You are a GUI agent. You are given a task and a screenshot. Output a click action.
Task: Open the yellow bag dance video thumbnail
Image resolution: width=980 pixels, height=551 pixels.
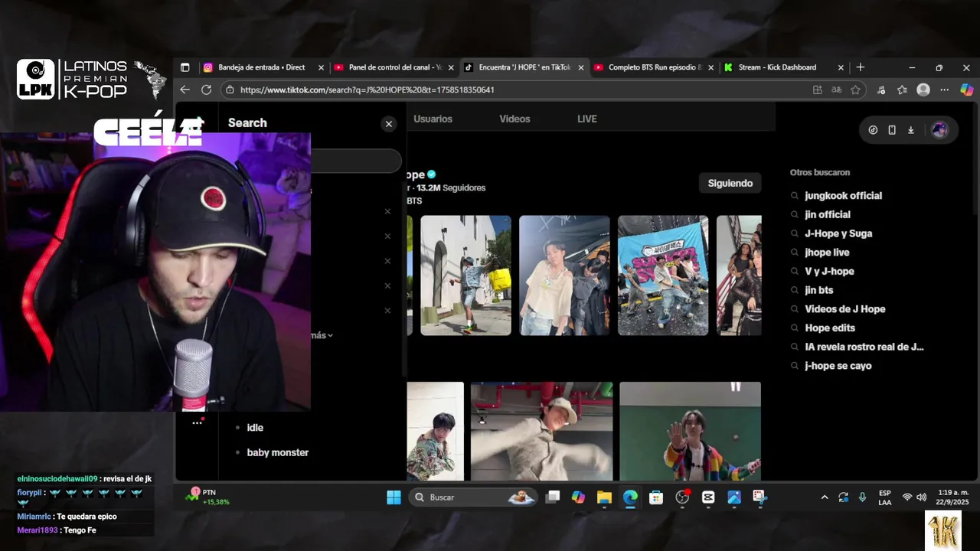click(x=465, y=275)
